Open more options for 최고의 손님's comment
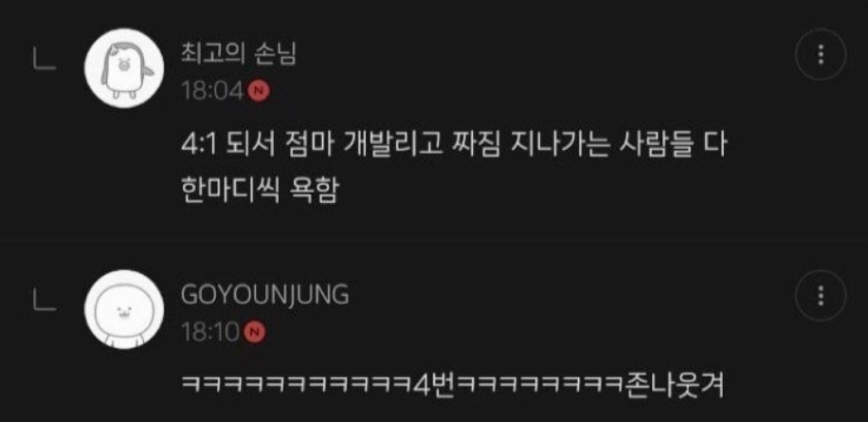 [821, 54]
